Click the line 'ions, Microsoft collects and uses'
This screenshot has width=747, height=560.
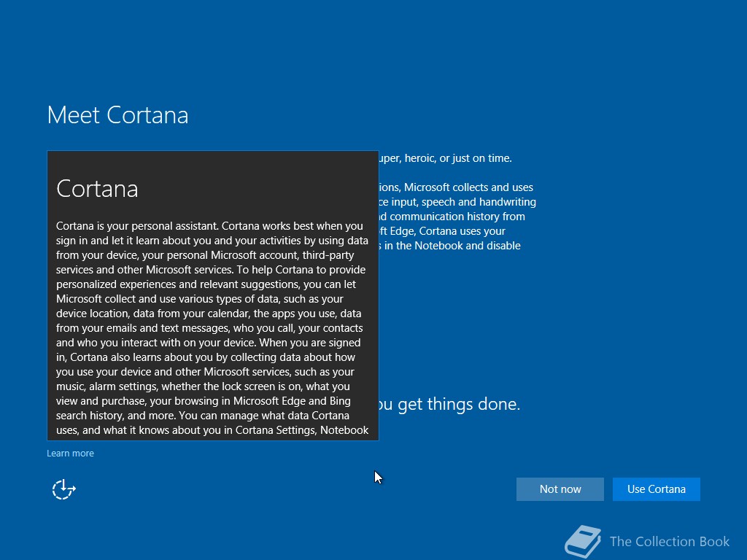[457, 187]
